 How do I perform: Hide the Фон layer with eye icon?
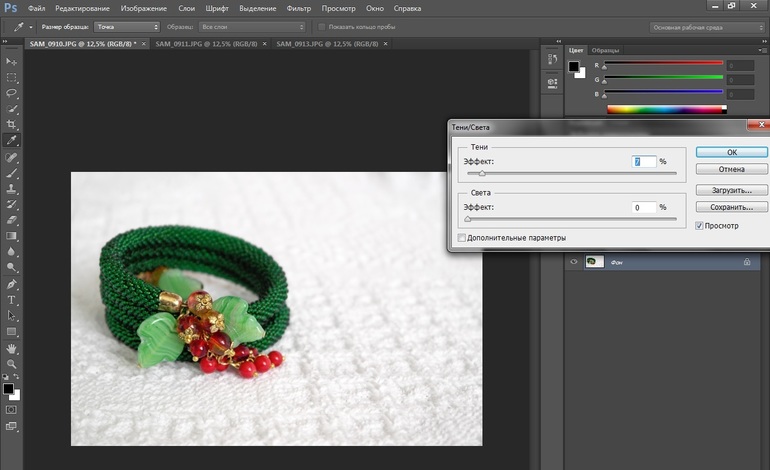574,262
